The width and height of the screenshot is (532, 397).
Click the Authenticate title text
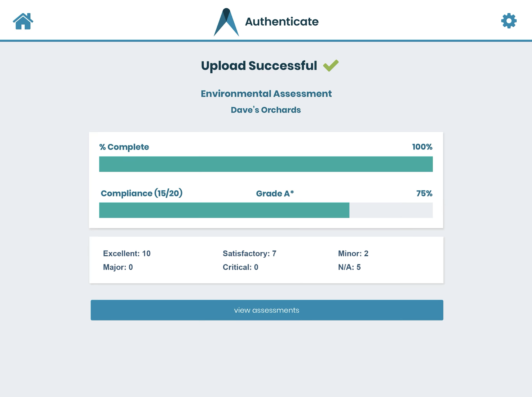point(282,22)
